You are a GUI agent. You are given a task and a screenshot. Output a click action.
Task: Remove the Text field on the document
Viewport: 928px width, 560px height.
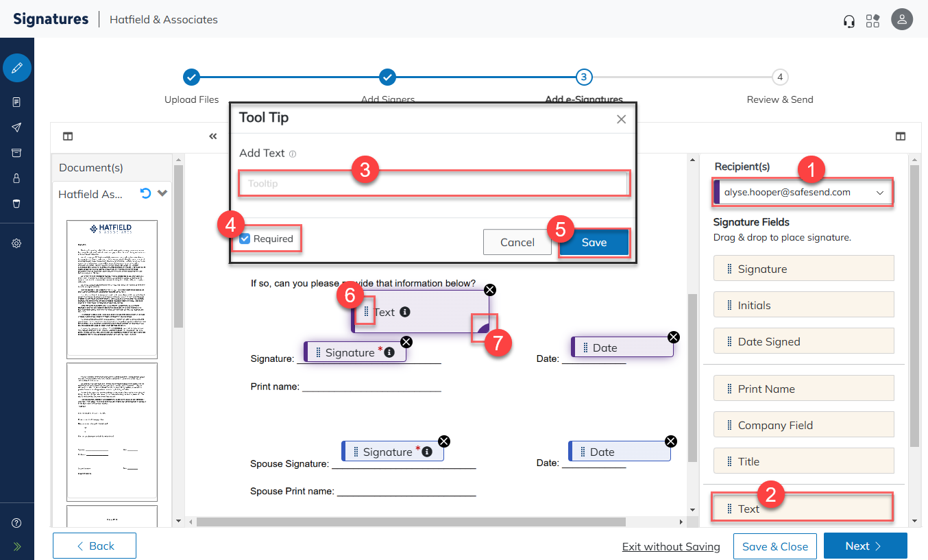[x=490, y=289]
